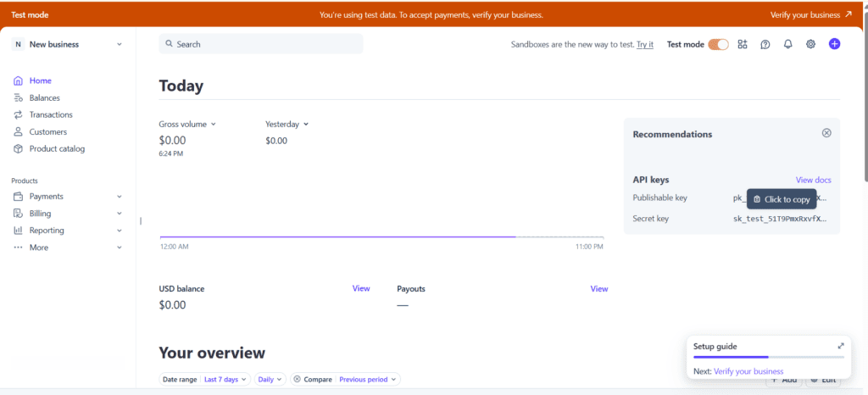Image resolution: width=868 pixels, height=395 pixels.
Task: Open the New business account switcher
Action: 68,44
